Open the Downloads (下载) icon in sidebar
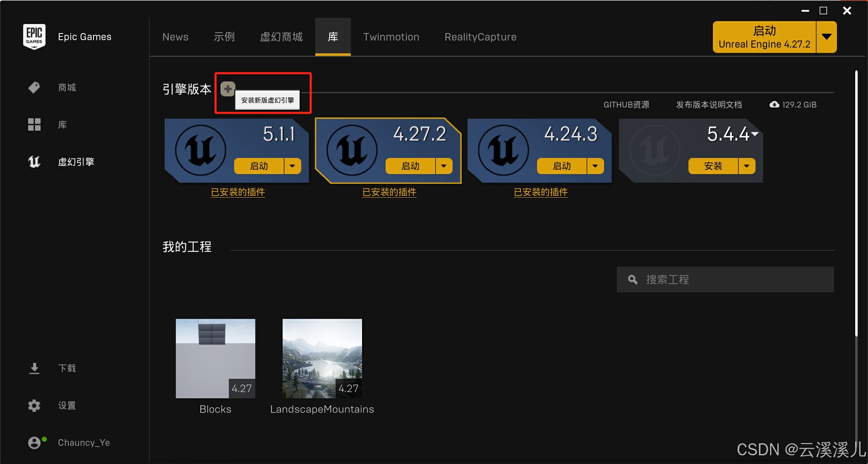 coord(34,368)
